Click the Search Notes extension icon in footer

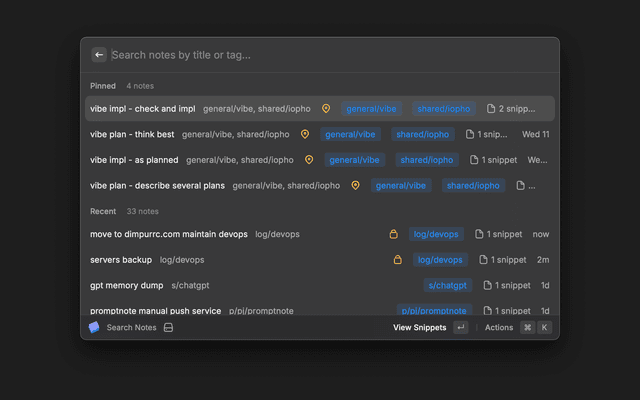click(x=94, y=327)
